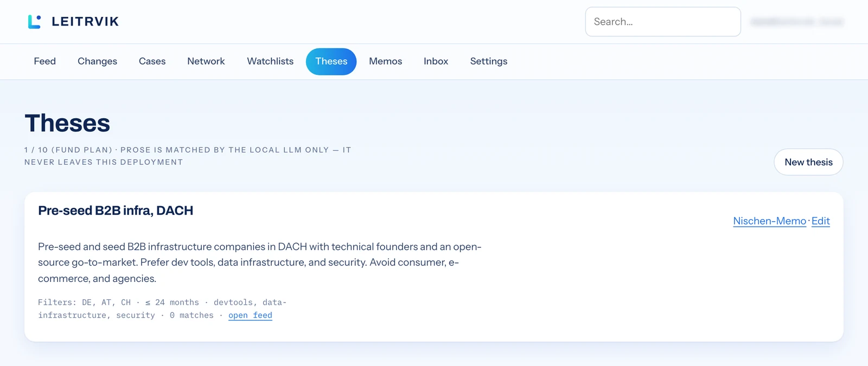Follow the open feed link

[x=250, y=316]
